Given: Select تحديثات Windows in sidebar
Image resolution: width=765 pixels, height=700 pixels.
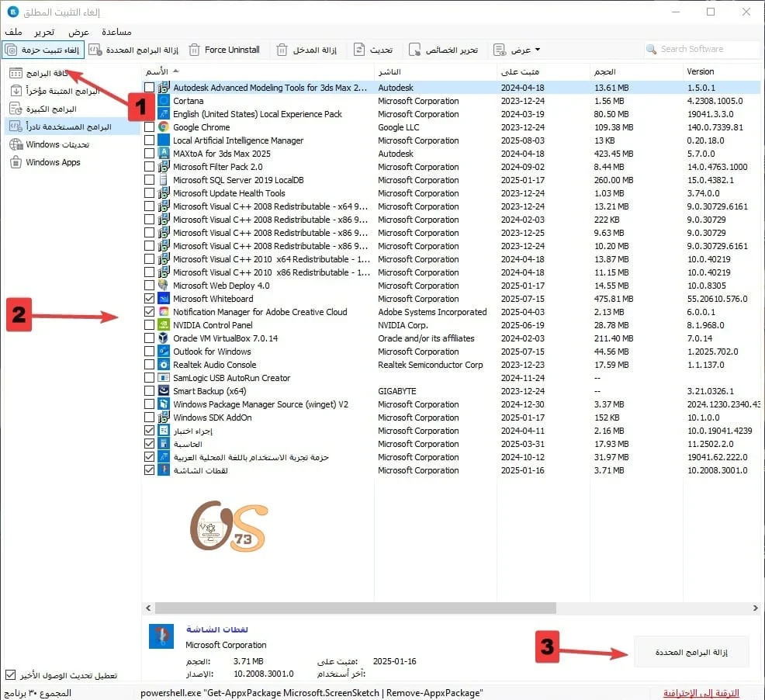Looking at the screenshot, I should click(x=57, y=144).
